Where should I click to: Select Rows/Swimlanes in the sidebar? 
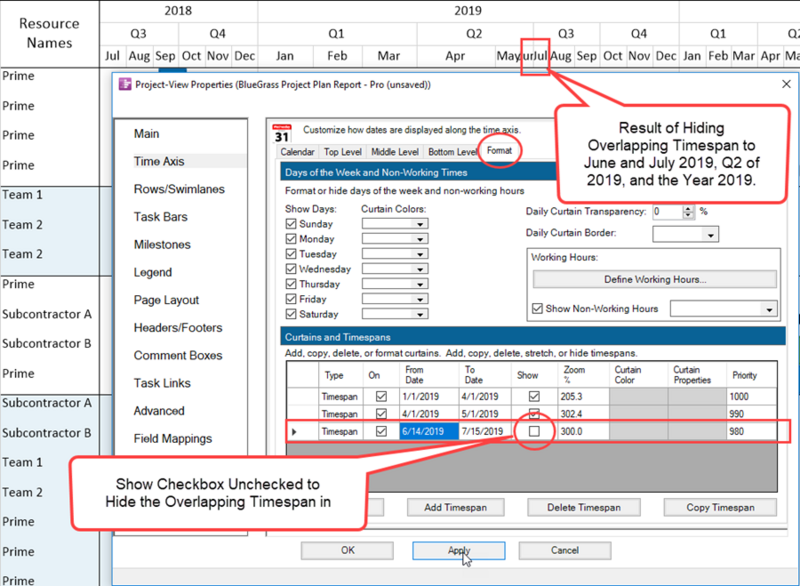point(179,189)
